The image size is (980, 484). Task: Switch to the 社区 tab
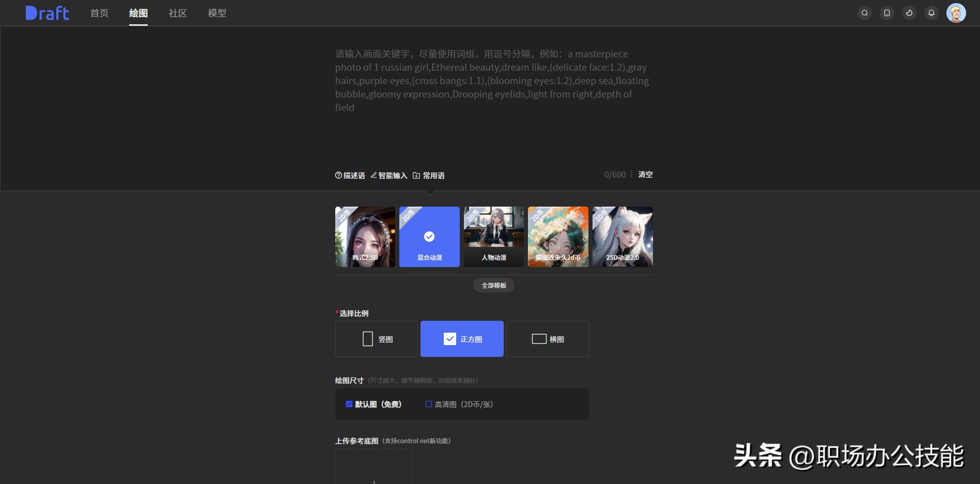coord(177,13)
